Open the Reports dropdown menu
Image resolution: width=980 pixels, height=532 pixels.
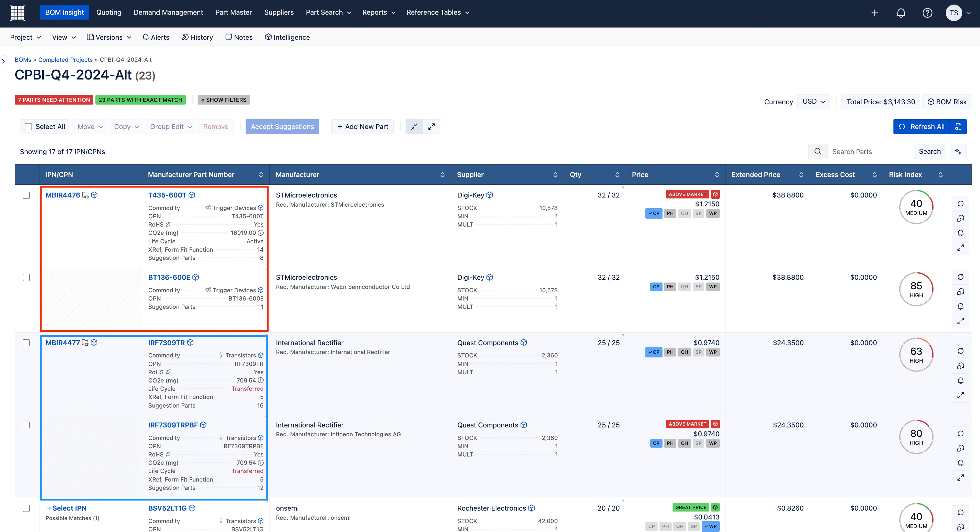tap(379, 13)
